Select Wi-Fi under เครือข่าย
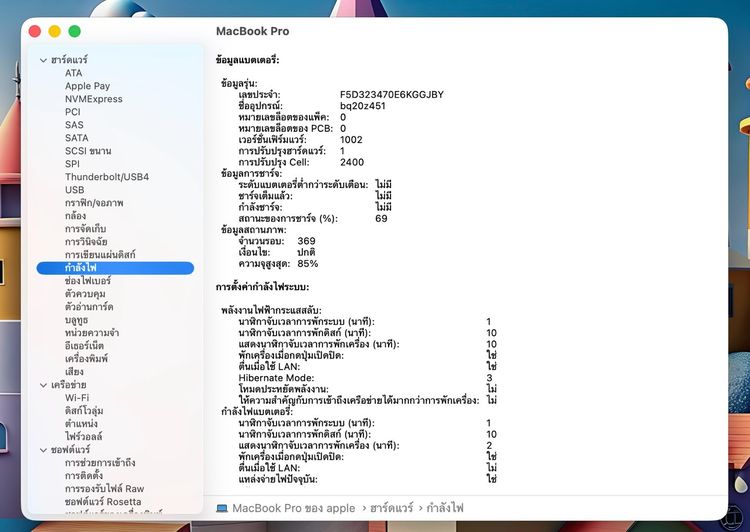The height and width of the screenshot is (532, 750). point(77,398)
